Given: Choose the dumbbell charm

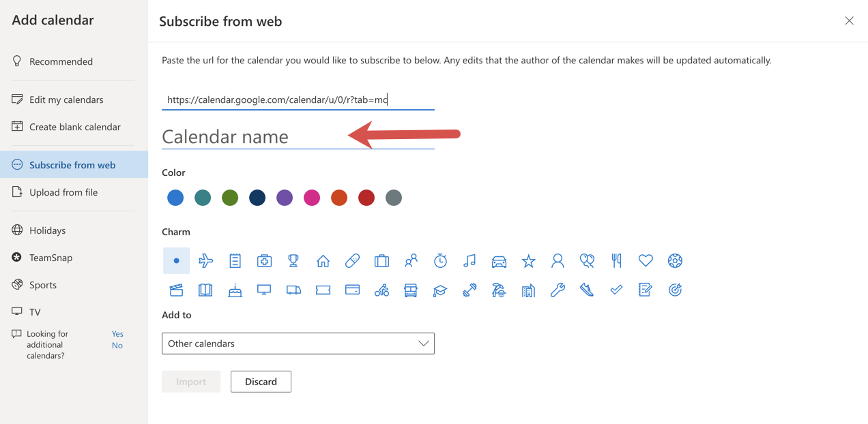Looking at the screenshot, I should [469, 290].
